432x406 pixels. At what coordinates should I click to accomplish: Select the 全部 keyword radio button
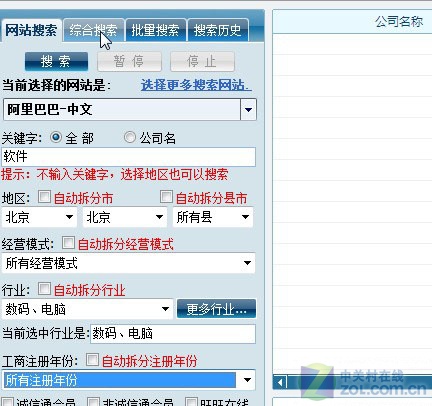click(x=56, y=137)
